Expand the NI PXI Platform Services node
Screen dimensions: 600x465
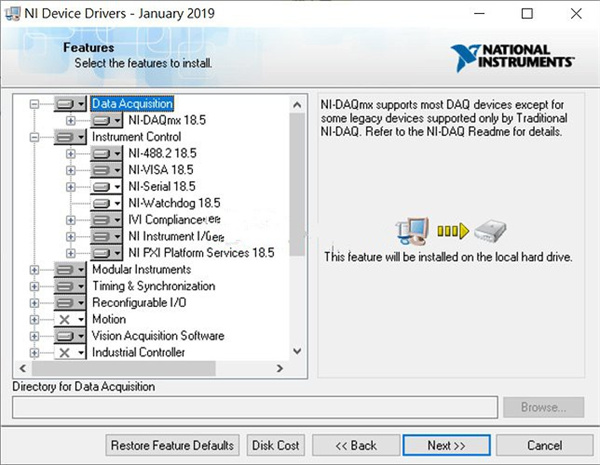coord(70,253)
